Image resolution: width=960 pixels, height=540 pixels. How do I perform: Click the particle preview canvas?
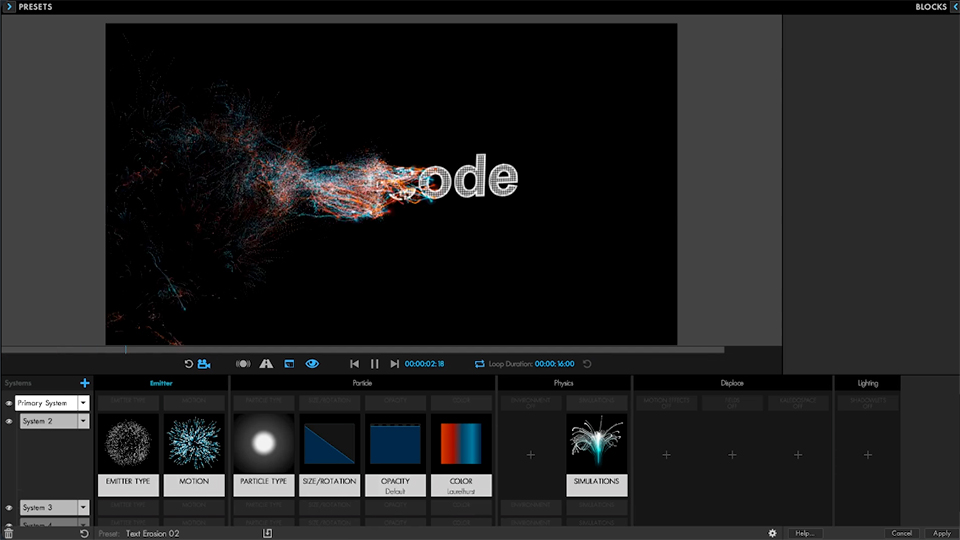pos(391,184)
